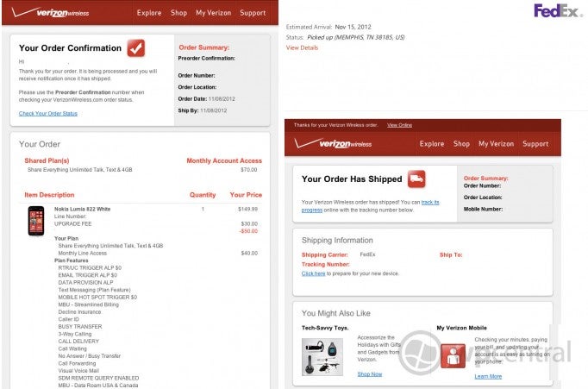Click the 'Preorder Confirmation:' label

206,58
